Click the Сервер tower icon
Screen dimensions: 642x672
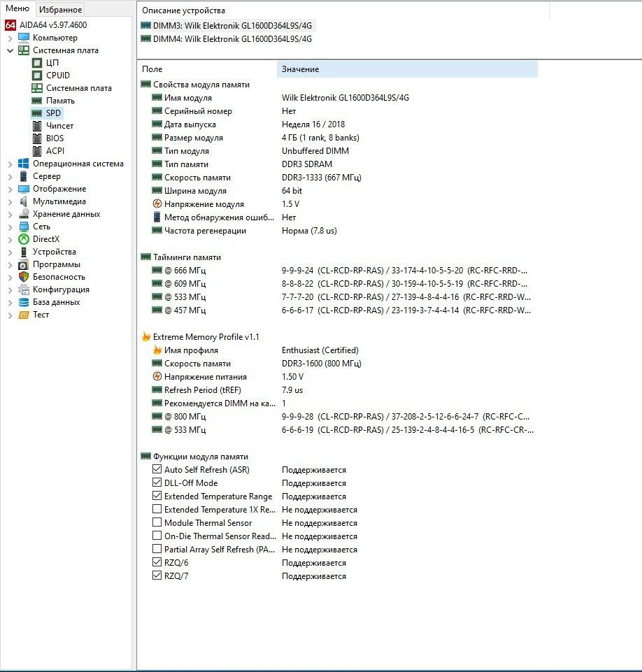tap(24, 176)
